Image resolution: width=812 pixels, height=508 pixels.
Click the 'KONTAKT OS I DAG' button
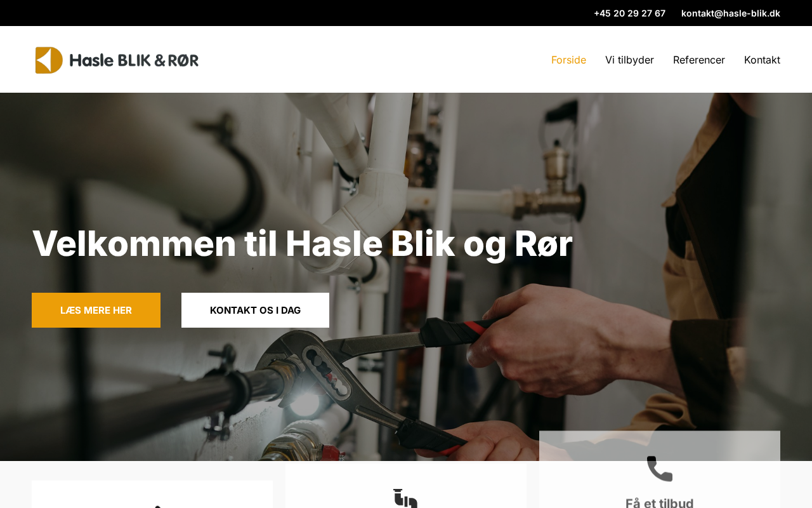tap(255, 310)
